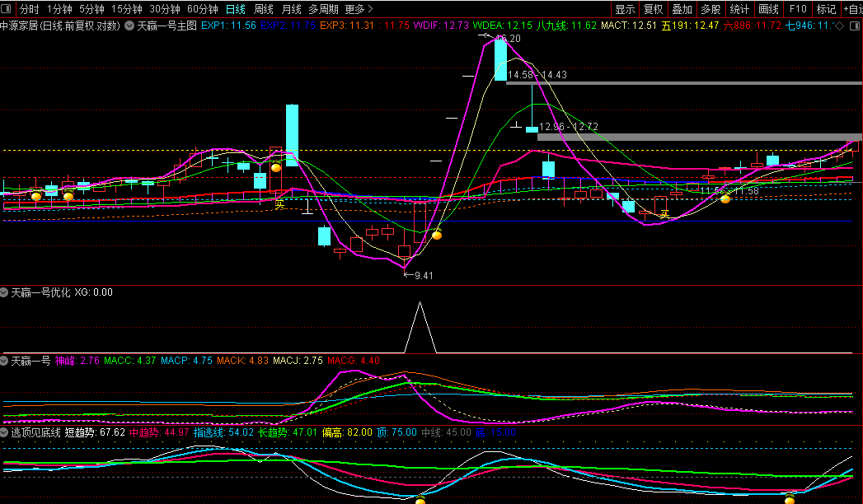Expand the 逃顶见底线 indicator dropdown arrow

click(5, 432)
